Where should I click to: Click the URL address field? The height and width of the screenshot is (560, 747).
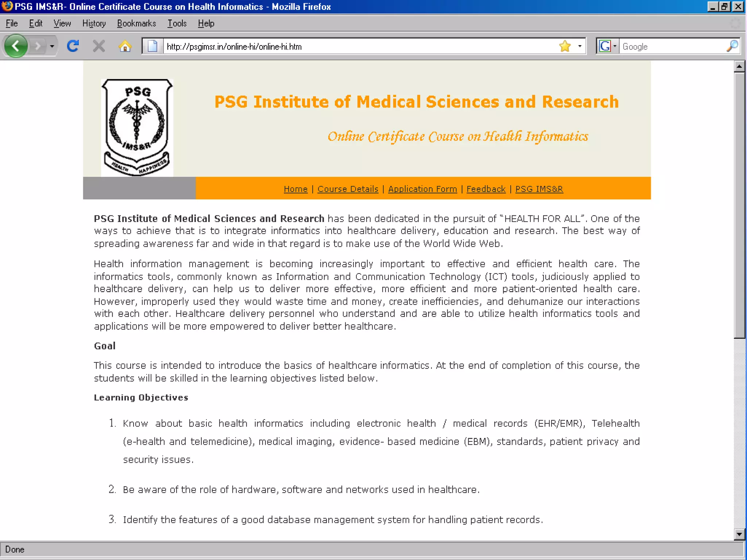click(x=360, y=46)
